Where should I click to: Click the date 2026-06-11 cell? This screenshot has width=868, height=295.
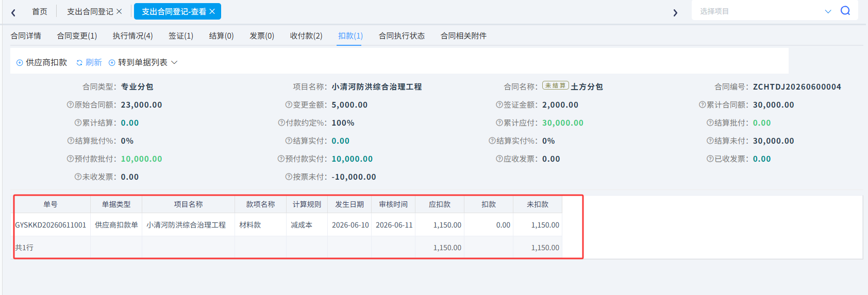tap(394, 225)
